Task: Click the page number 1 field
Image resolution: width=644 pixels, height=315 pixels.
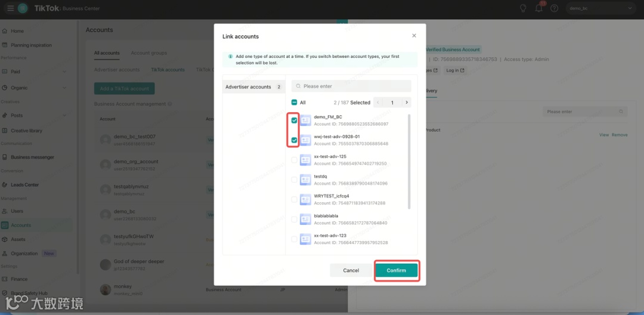Action: click(x=392, y=103)
